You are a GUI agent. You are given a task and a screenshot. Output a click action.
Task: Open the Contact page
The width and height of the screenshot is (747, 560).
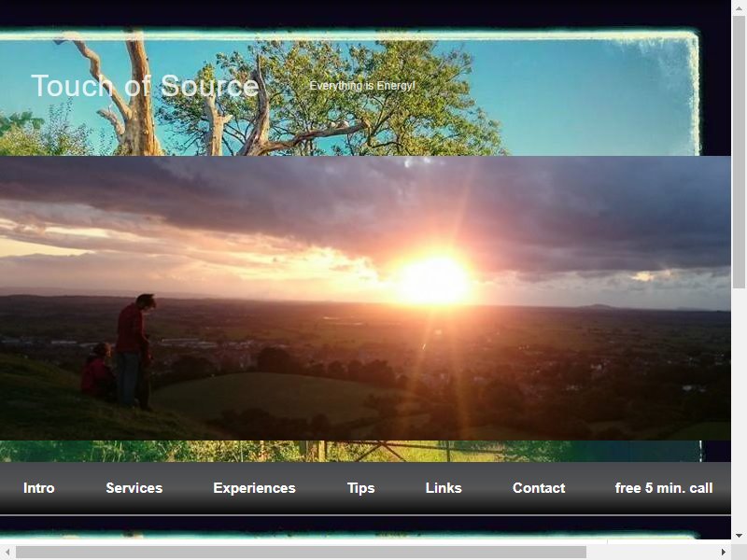(539, 488)
